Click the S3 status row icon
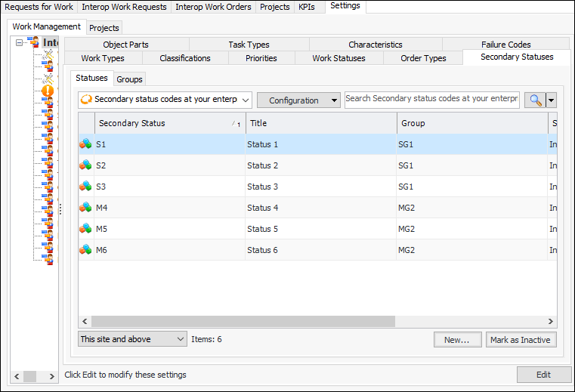Viewport: 575px width, 392px height. coord(86,187)
